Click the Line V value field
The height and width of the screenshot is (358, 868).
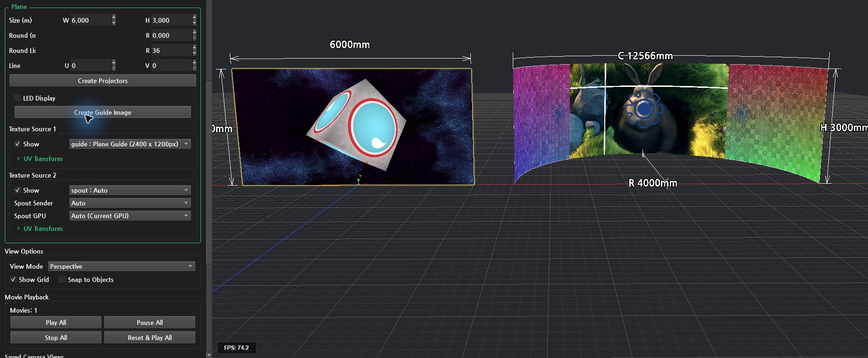click(172, 66)
